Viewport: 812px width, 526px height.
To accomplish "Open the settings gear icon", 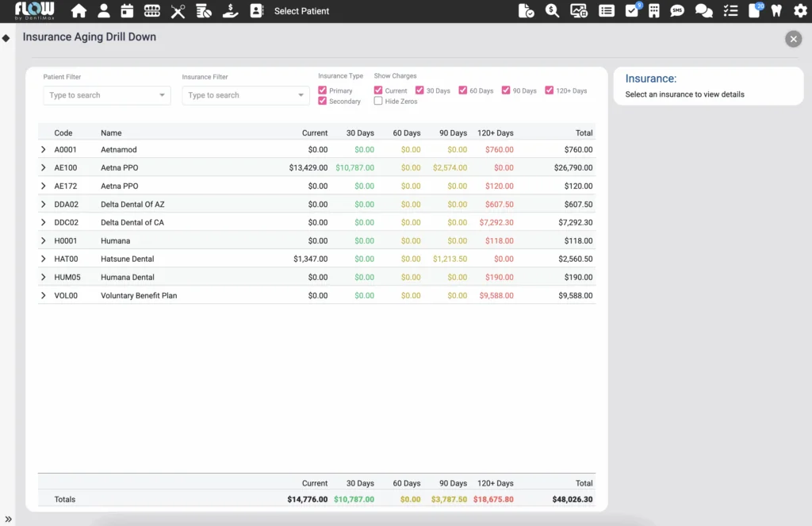I will pyautogui.click(x=800, y=11).
